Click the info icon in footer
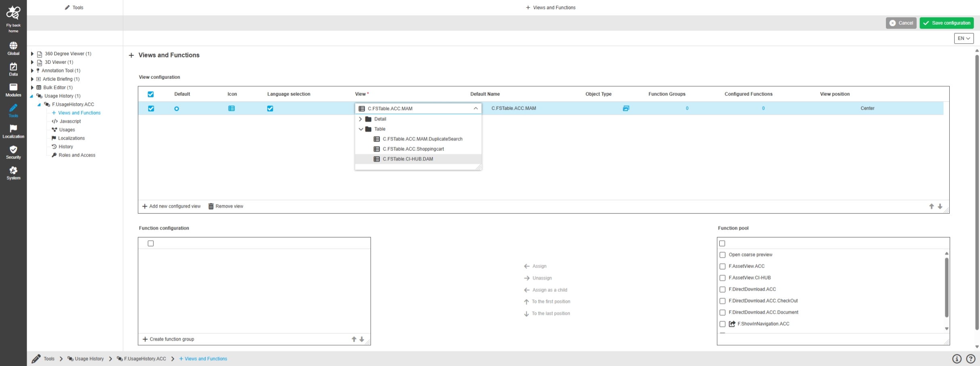 click(x=957, y=359)
